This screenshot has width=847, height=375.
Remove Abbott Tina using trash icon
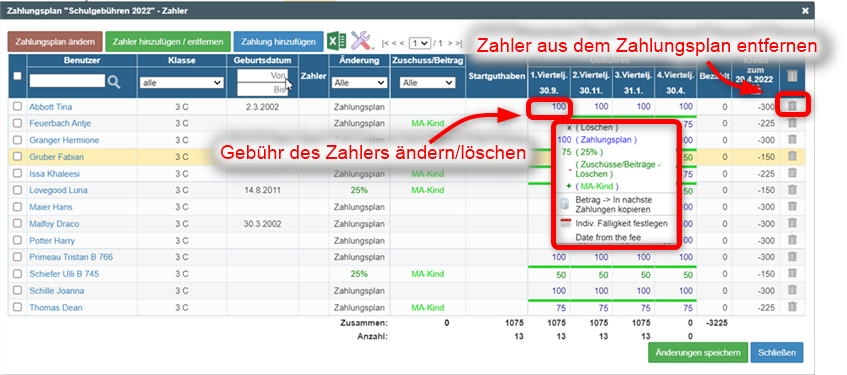click(792, 106)
